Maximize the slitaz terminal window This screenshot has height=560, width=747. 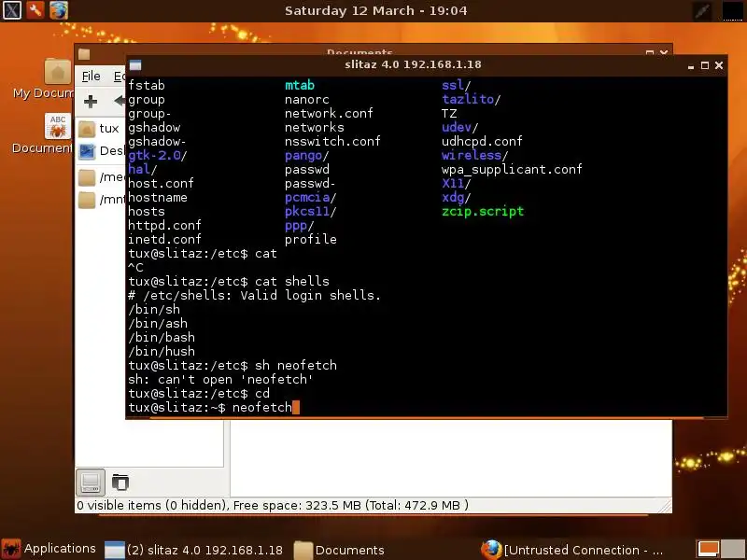click(x=705, y=65)
